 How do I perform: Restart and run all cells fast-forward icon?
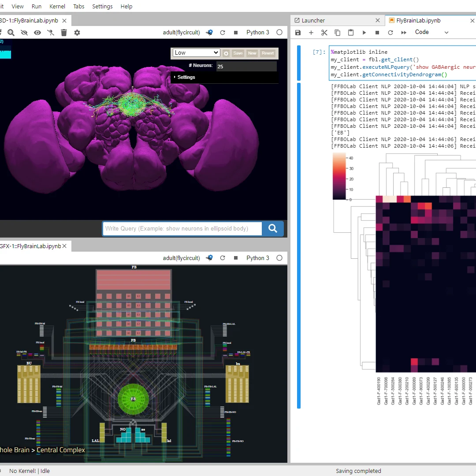(x=404, y=33)
